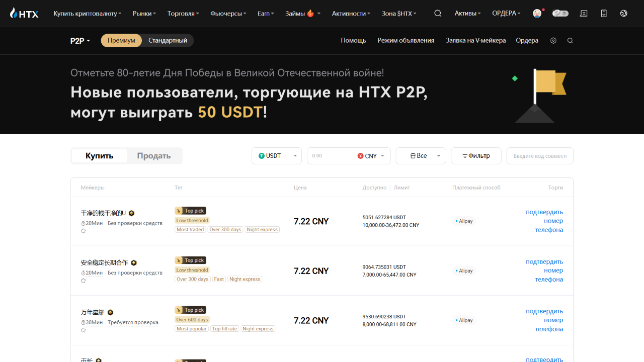The height and width of the screenshot is (362, 644).
Task: Open the P2P settings hexagon icon
Action: (553, 41)
